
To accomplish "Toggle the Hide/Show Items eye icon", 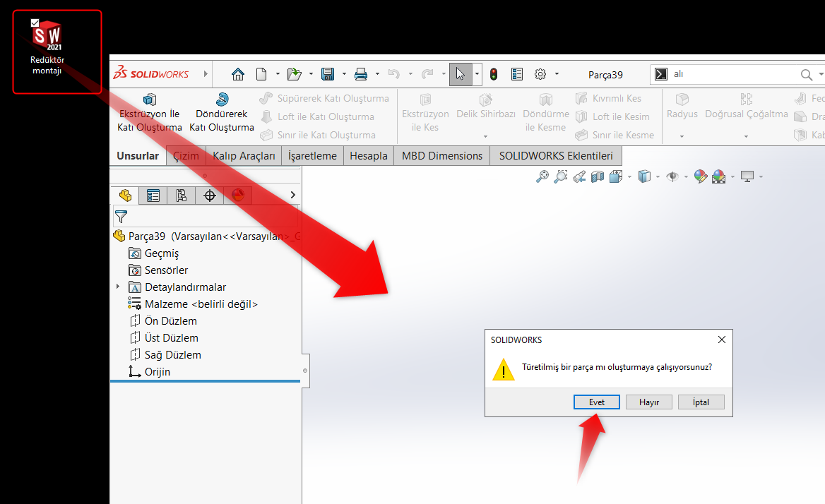I will [672, 176].
